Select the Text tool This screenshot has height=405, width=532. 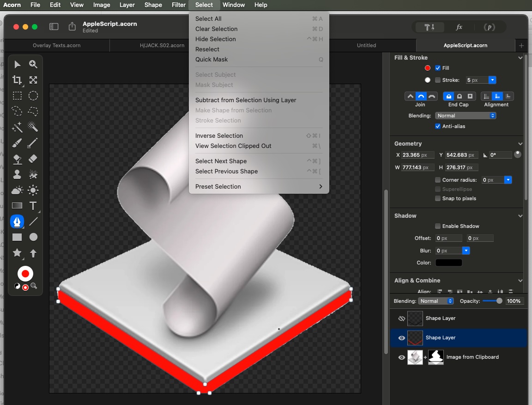[33, 206]
